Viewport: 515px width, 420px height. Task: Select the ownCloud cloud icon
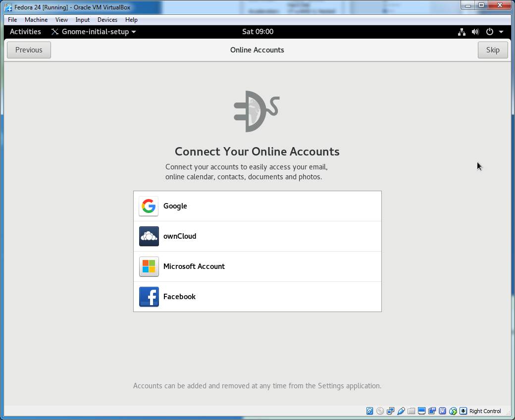point(149,236)
